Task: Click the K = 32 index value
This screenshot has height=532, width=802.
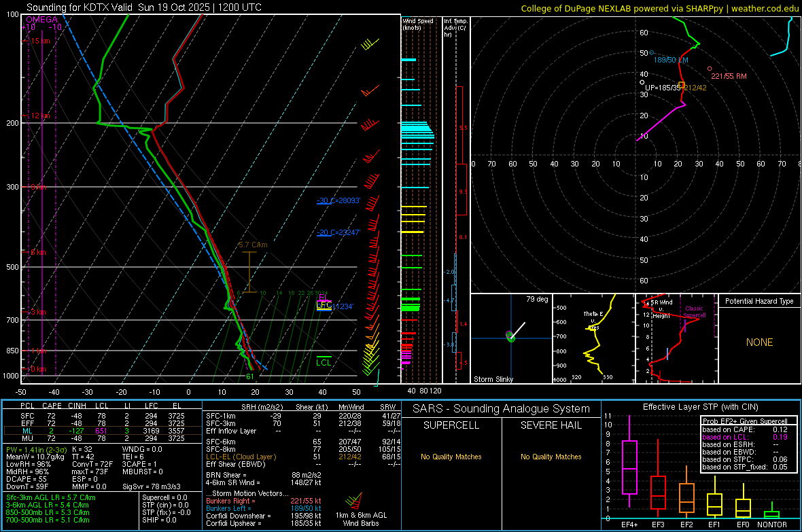Action: pyautogui.click(x=82, y=449)
